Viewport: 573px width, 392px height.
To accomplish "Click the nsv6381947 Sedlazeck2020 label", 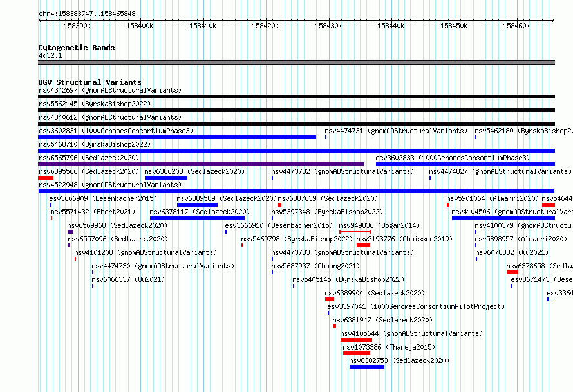I will [x=382, y=320].
